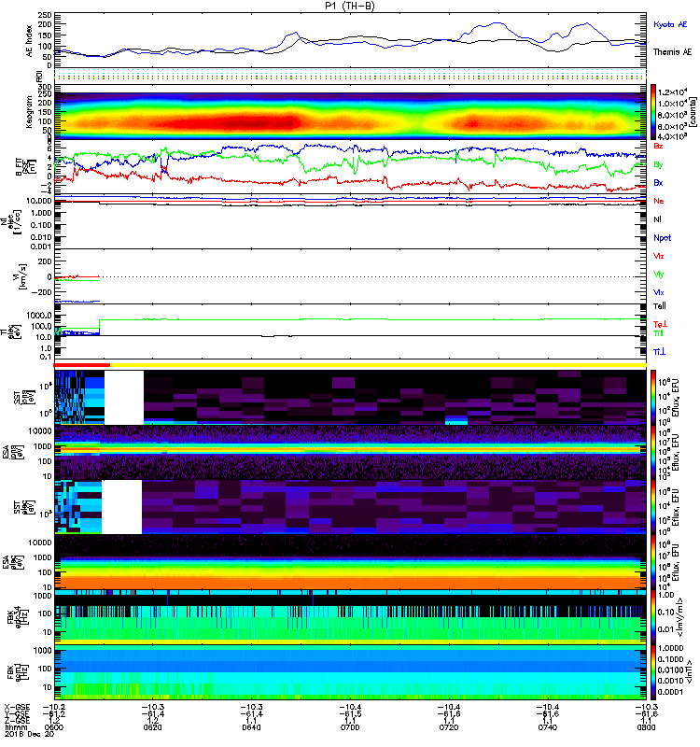Select the black Ni legend label

click(x=658, y=219)
